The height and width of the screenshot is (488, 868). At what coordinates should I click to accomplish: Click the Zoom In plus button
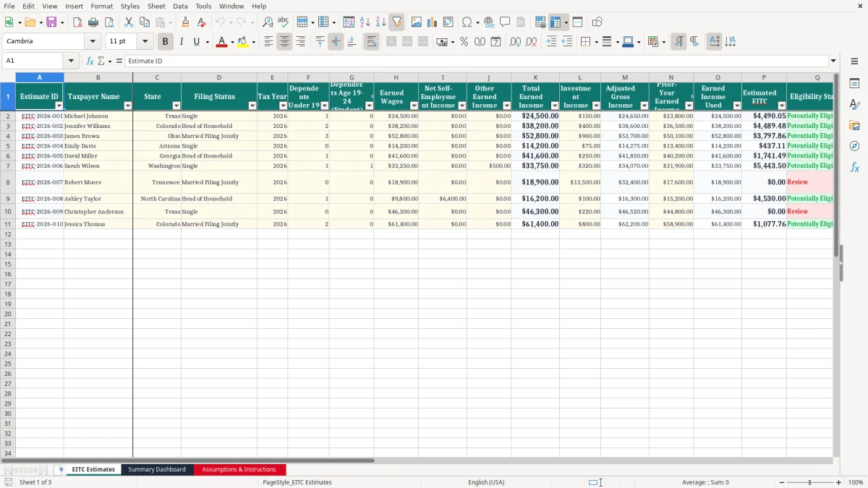[839, 482]
